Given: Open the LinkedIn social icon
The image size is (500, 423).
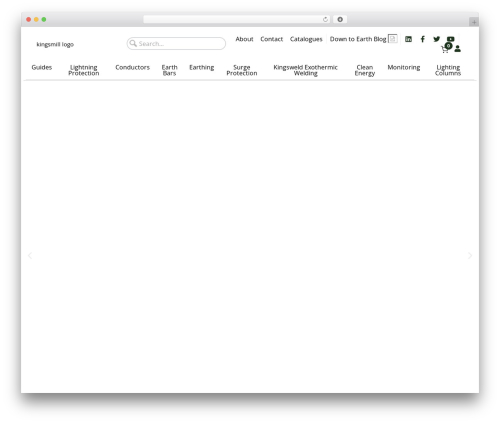Looking at the screenshot, I should point(408,39).
